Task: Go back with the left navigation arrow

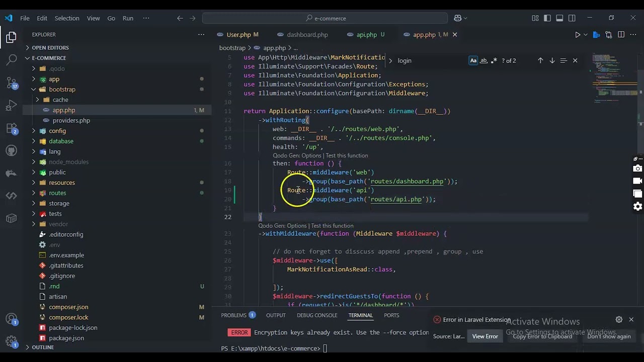Action: [180, 18]
